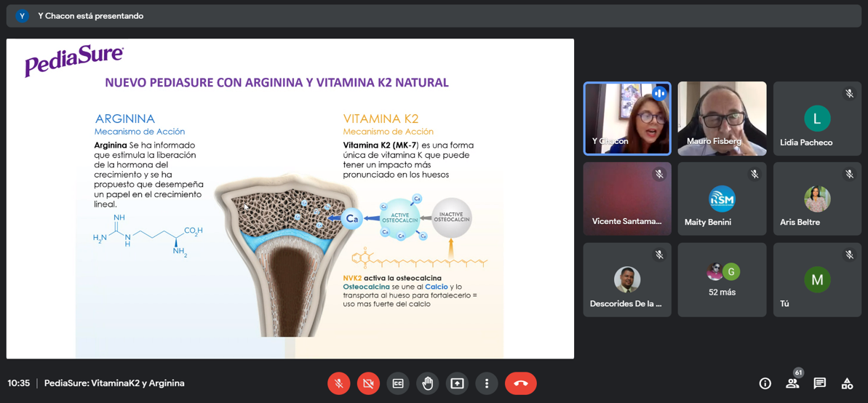
Task: Click speaking indicator on Y Chacon tile
Action: click(659, 94)
